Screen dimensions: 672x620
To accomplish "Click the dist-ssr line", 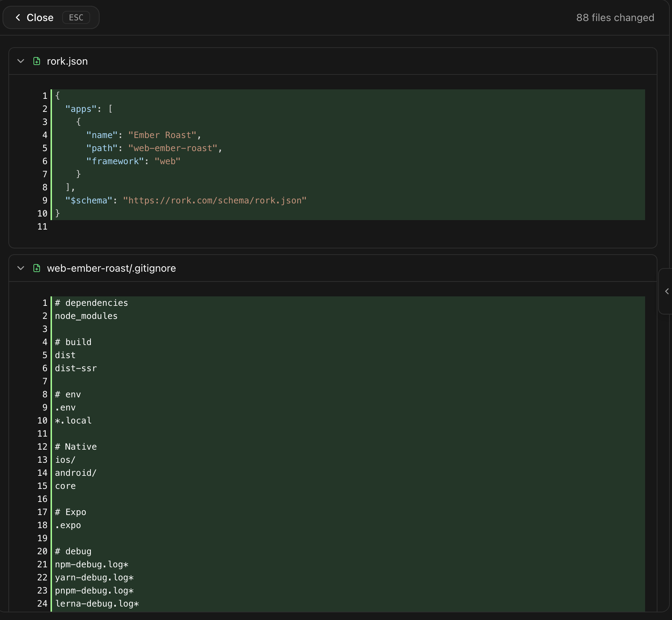I will click(348, 368).
